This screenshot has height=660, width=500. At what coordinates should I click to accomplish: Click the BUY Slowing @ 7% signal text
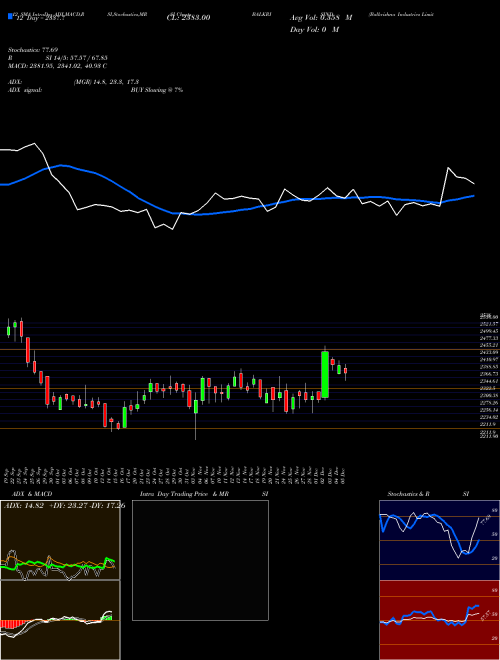point(157,90)
